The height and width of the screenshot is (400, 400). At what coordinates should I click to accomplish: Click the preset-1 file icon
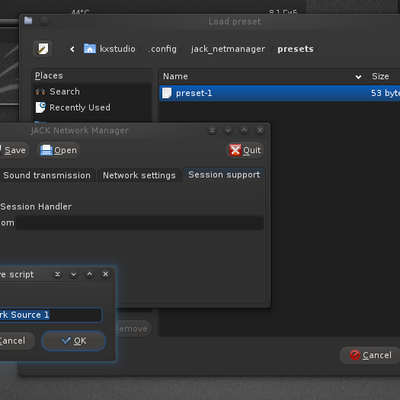167,93
